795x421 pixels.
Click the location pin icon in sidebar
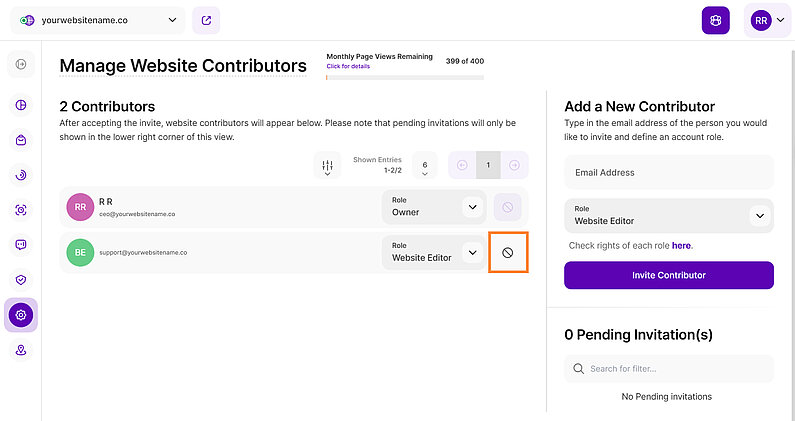point(20,350)
